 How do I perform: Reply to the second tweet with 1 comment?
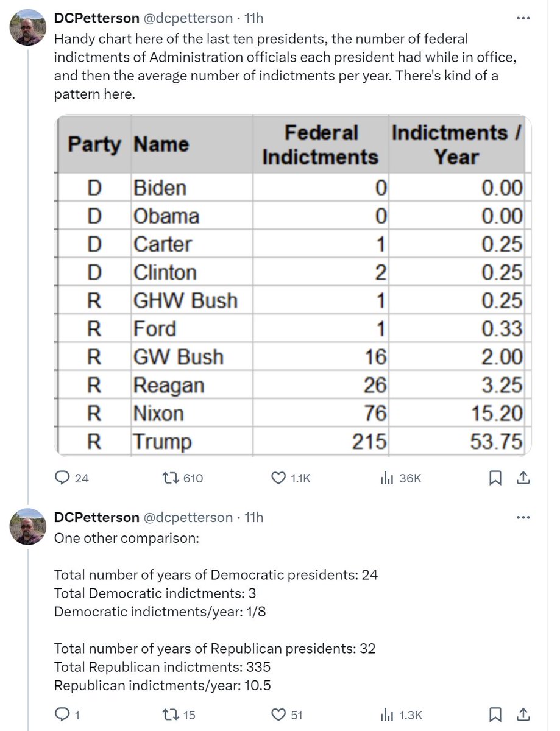68,715
